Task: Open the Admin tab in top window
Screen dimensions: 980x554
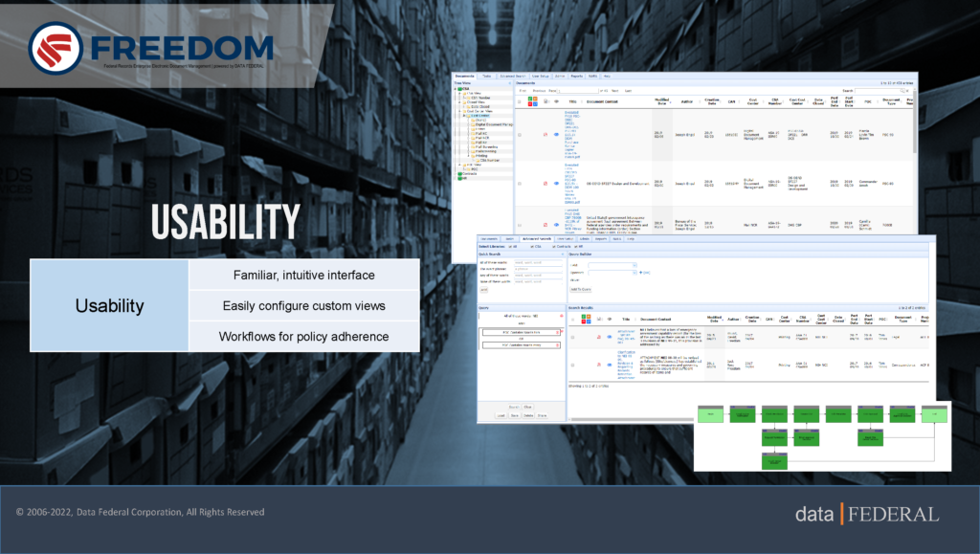Action: (560, 77)
